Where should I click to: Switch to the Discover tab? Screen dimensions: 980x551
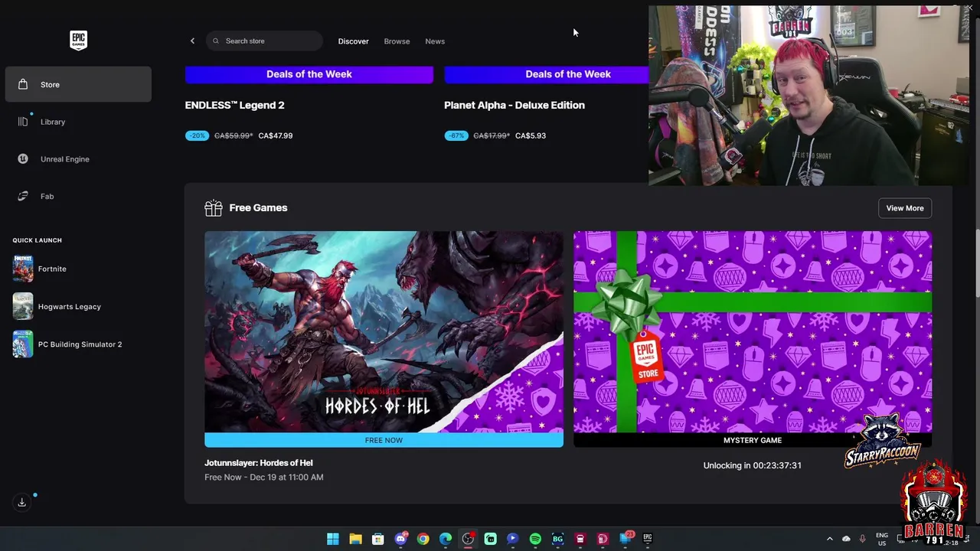tap(353, 41)
